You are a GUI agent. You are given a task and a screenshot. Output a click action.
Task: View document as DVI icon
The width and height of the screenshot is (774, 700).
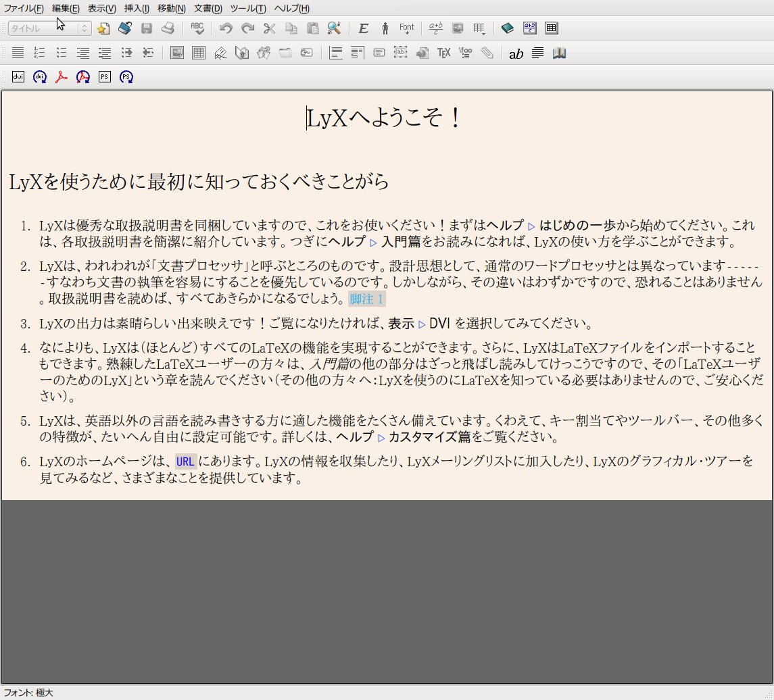coord(18,77)
